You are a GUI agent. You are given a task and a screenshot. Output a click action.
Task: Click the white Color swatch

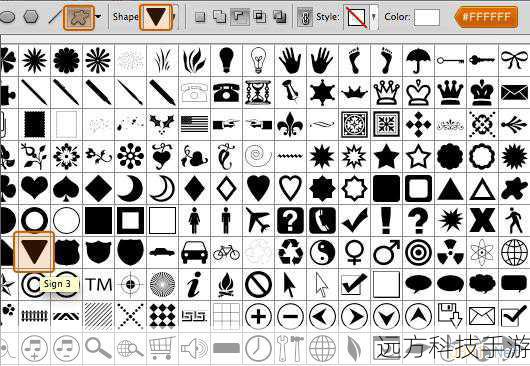pyautogui.click(x=427, y=17)
